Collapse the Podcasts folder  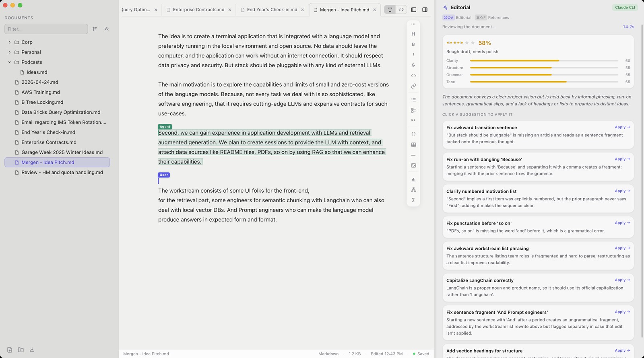click(x=10, y=62)
